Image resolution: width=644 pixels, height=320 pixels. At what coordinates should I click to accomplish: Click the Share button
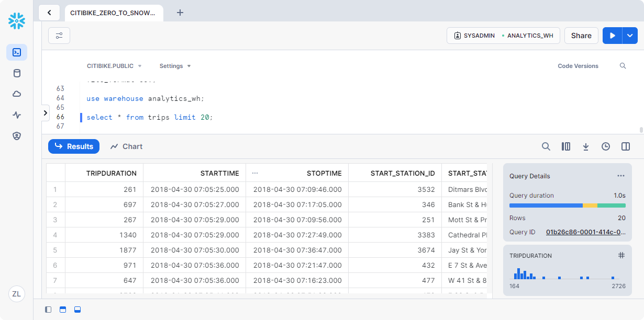(x=581, y=36)
